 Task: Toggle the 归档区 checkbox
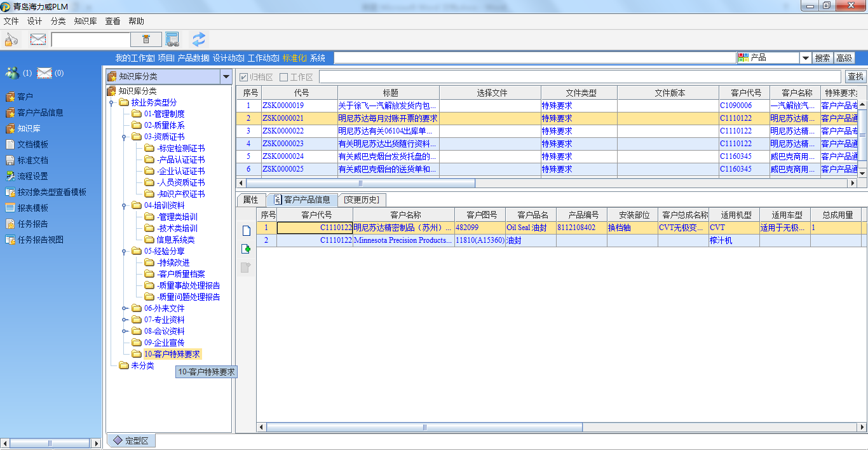coord(243,77)
